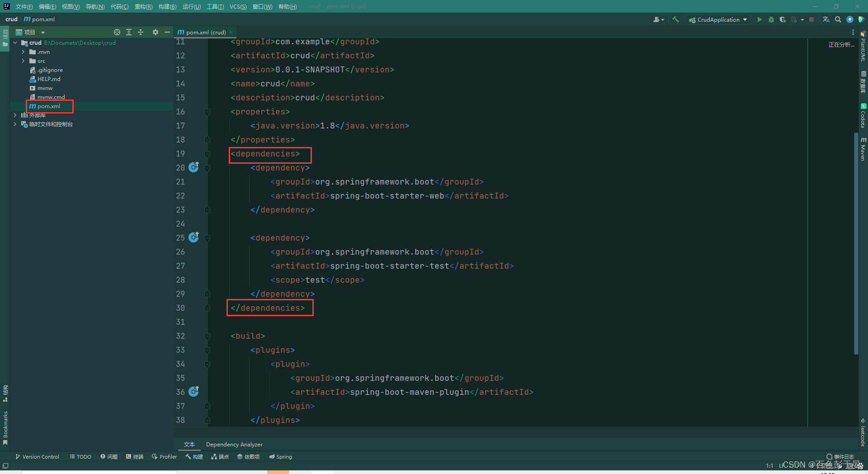
Task: Click the crud breadcrumb in navigation bar
Action: click(11, 19)
